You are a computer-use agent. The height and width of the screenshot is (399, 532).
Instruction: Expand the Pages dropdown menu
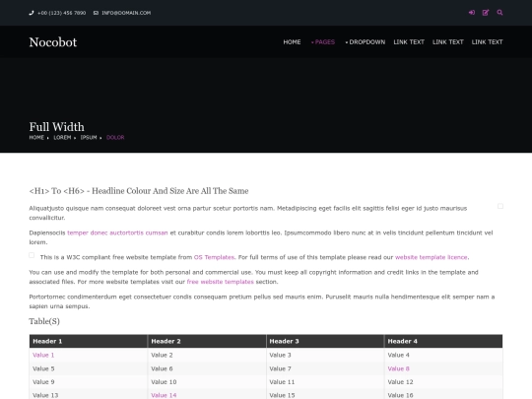click(323, 42)
